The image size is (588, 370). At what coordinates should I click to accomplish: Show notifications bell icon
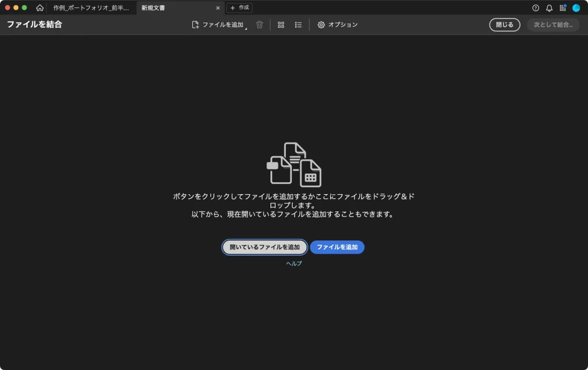click(549, 8)
